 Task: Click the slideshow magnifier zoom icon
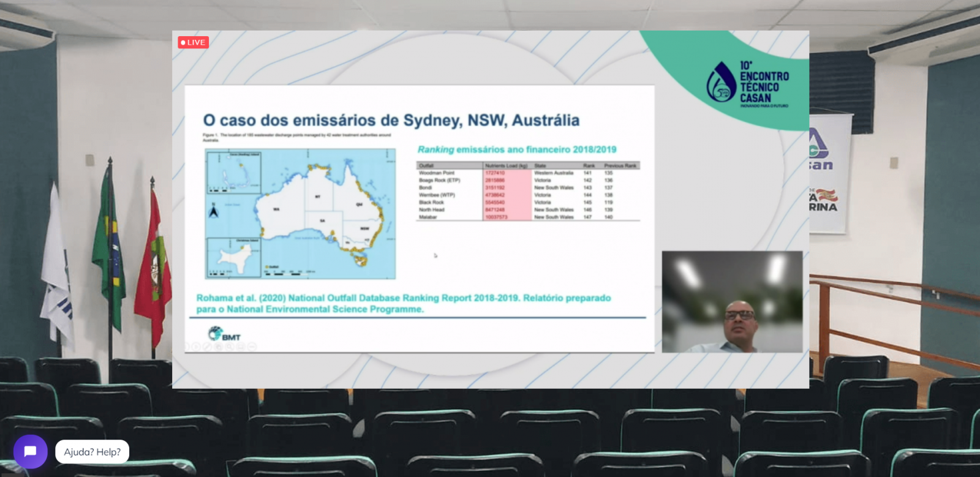coord(230,347)
